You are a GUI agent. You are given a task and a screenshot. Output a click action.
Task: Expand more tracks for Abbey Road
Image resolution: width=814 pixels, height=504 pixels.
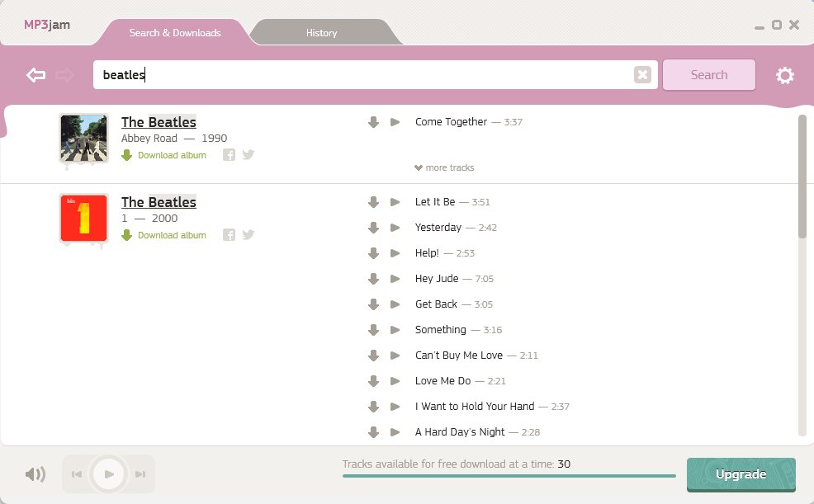click(x=444, y=167)
